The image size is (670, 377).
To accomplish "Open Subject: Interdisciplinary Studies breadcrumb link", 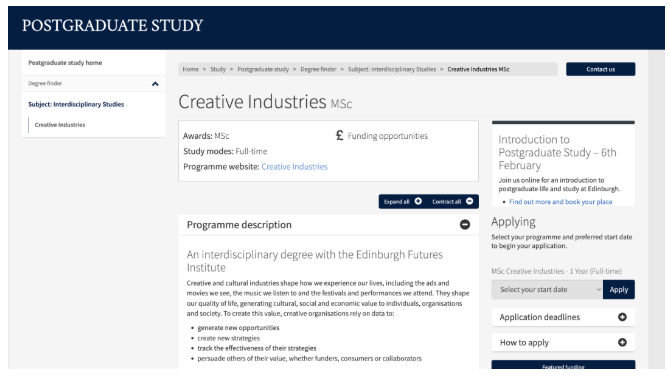I will pos(392,69).
